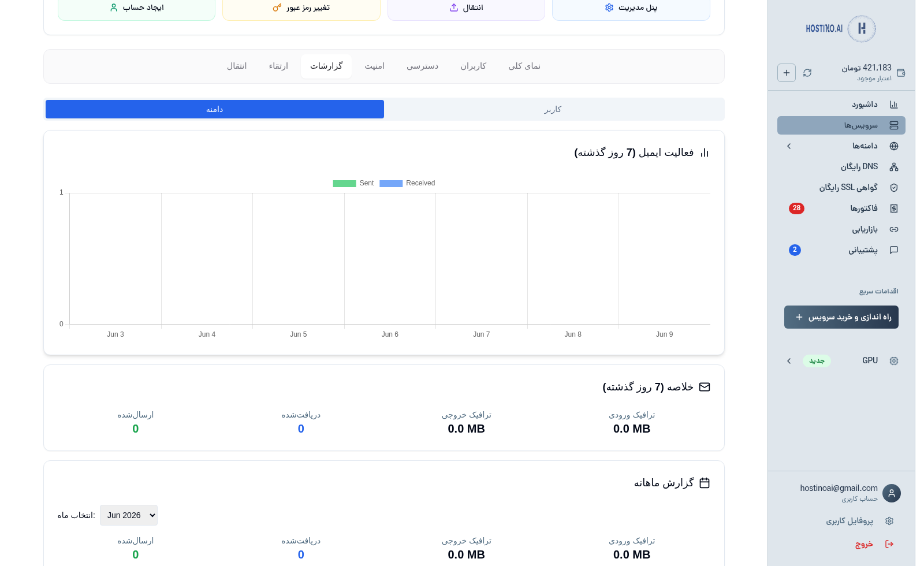This screenshot has width=924, height=566.
Task: Click the calendar icon by گزارش ماهانه
Action: coord(705,483)
